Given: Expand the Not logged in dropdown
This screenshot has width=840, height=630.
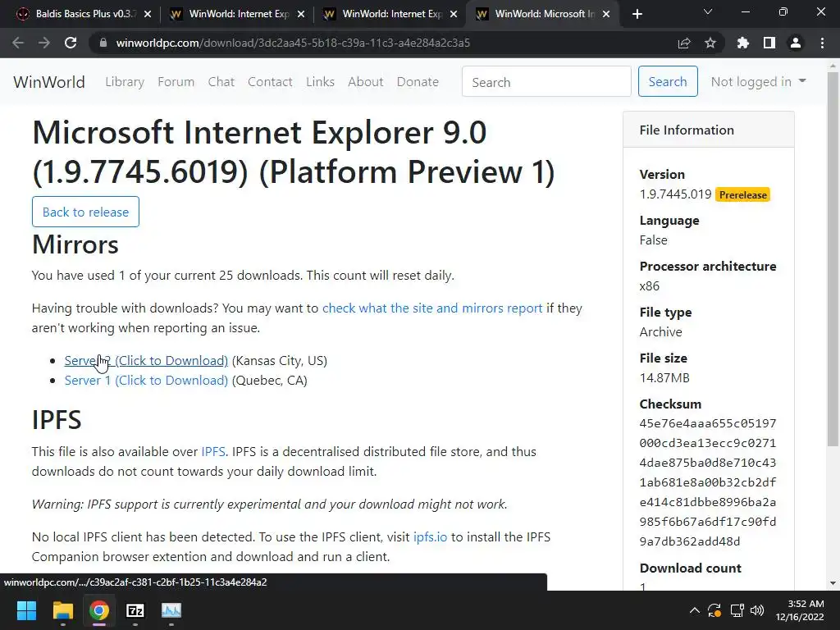Looking at the screenshot, I should click(x=758, y=82).
